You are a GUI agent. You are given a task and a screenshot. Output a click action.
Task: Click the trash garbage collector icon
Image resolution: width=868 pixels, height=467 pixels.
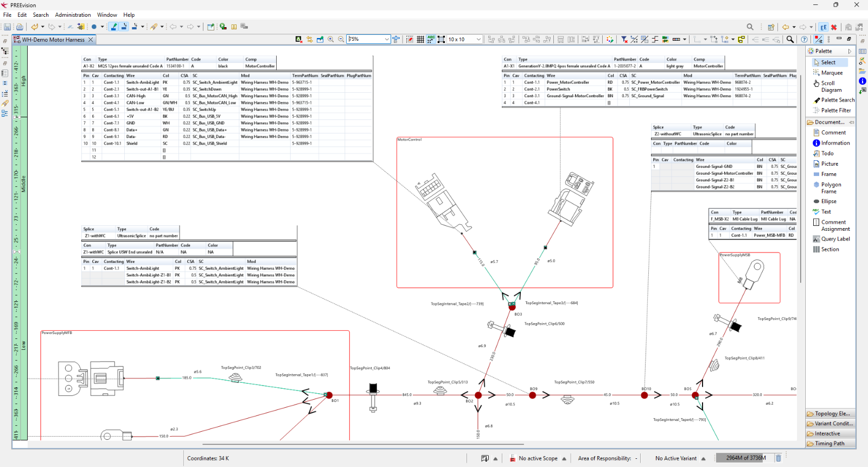778,458
